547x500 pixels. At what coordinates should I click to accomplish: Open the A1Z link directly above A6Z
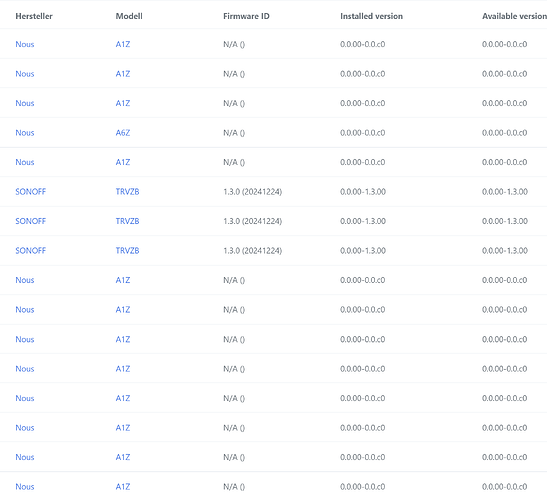click(x=123, y=103)
